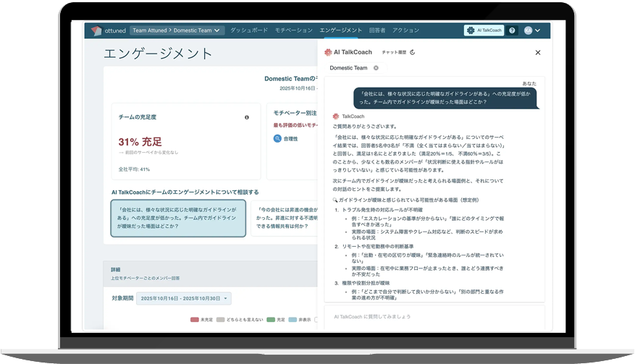Click the 詳細 section heading
The width and height of the screenshot is (635, 364).
pos(115,270)
